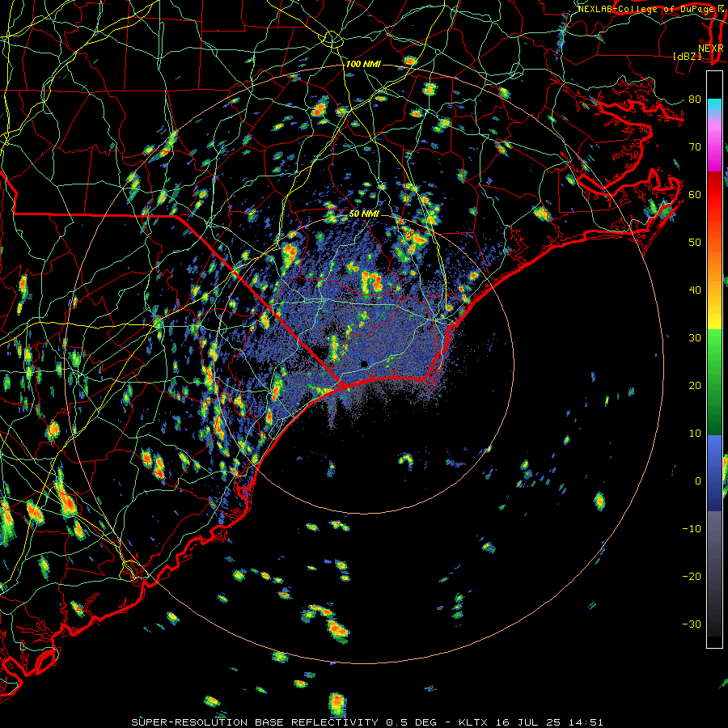Click the NEXLAB-College of DuPage label
Screen dimensions: 728x728
(x=645, y=9)
